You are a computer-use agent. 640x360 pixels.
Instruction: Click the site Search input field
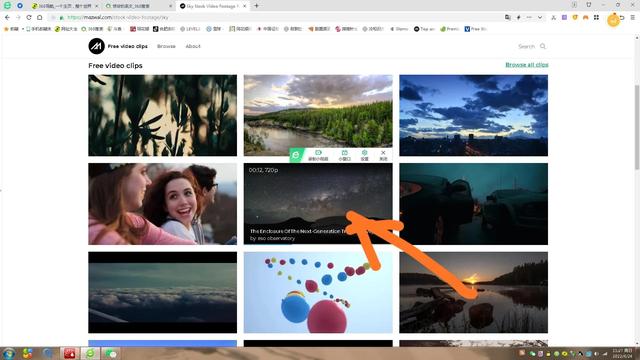(x=527, y=46)
